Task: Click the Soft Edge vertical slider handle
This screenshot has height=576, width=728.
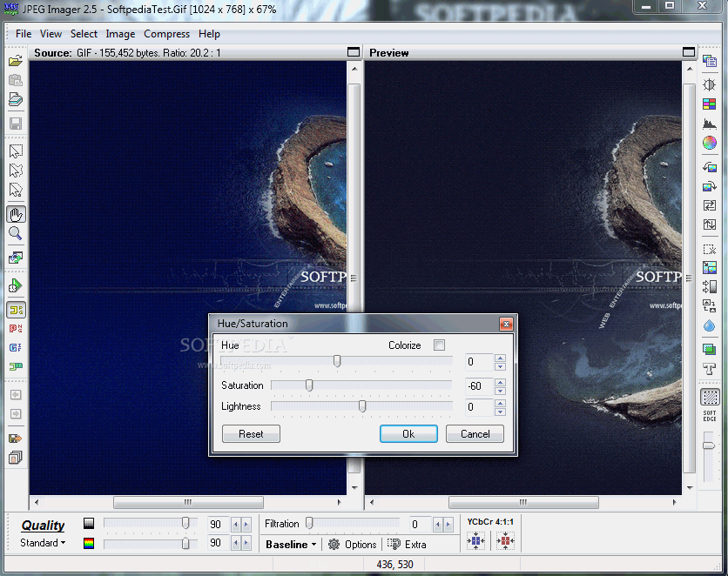Action: tap(709, 445)
